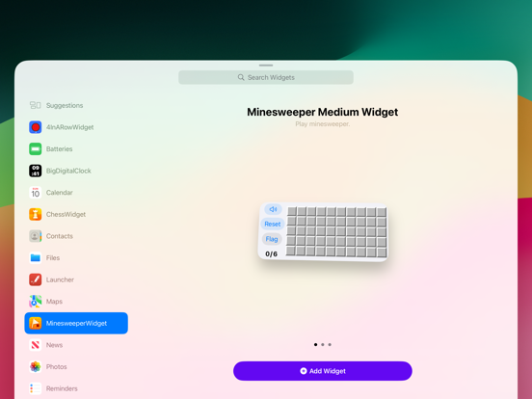Choose the BigDigitalClock icon
Viewport: 532px width, 399px height.
coord(36,171)
